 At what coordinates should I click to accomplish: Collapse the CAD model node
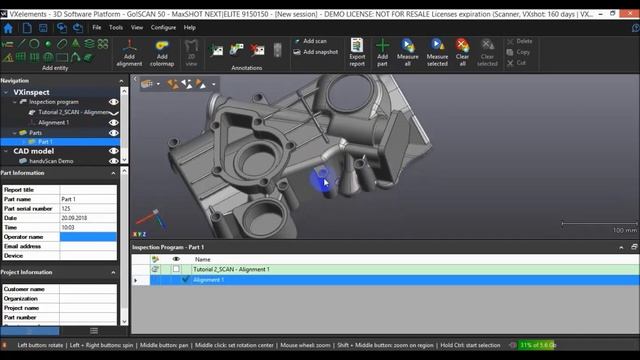[x=6, y=151]
